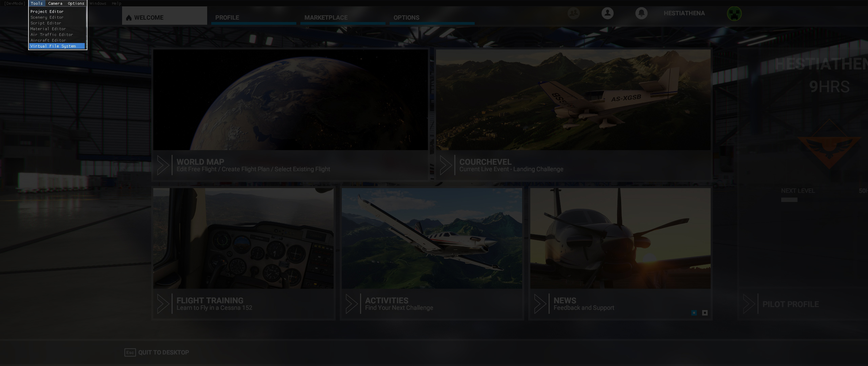Click the home icon on Welcome tab
Image resolution: width=868 pixels, height=366 pixels.
click(129, 18)
